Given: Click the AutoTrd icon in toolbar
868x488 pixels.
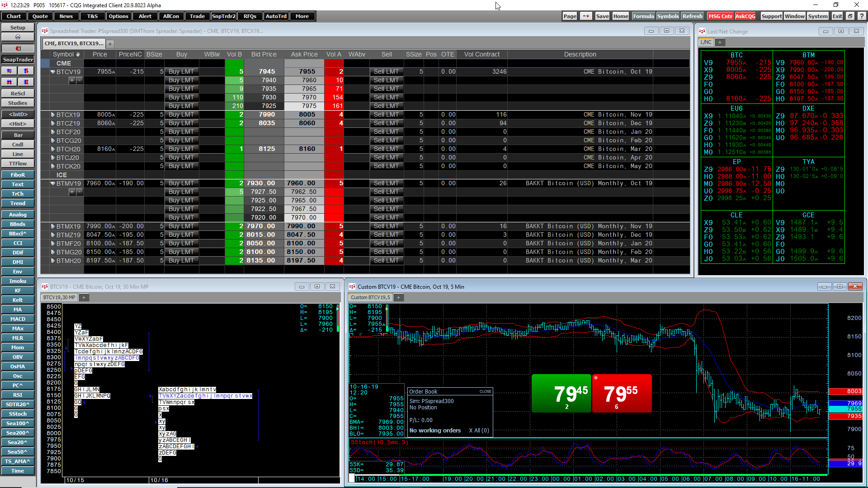Looking at the screenshot, I should 275,16.
